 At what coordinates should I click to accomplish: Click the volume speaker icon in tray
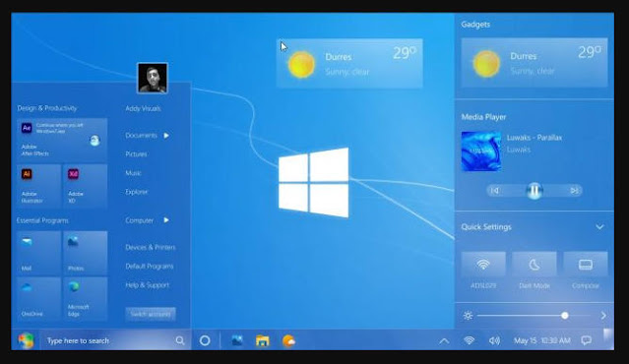tap(494, 340)
